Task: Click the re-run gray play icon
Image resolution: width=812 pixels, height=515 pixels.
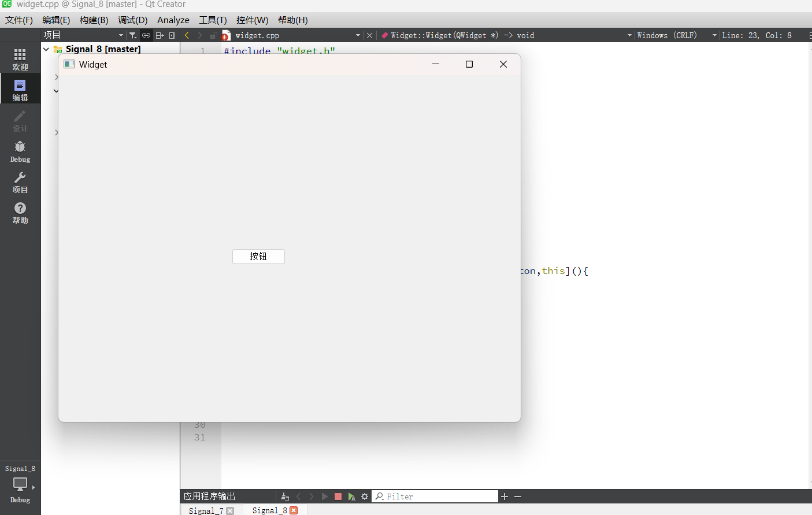Action: 325,497
